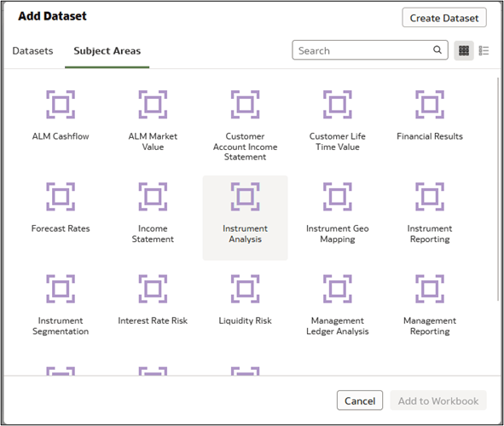Select the ALM Market Value subject area
Image resolution: width=504 pixels, height=426 pixels.
(x=153, y=104)
